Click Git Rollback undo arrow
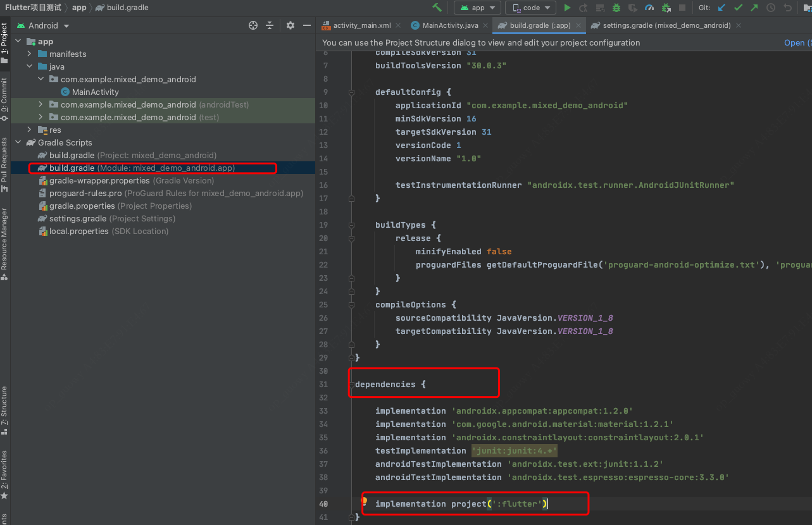The width and height of the screenshot is (812, 525). 787,8
